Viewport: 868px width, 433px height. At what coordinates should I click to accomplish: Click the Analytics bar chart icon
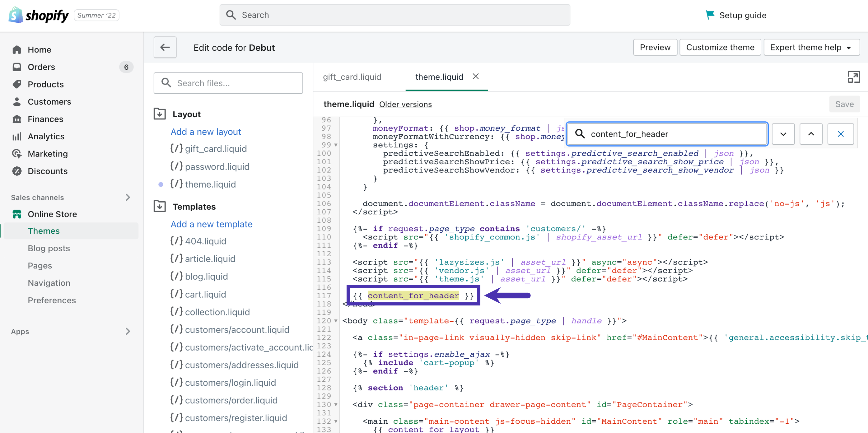[17, 136]
